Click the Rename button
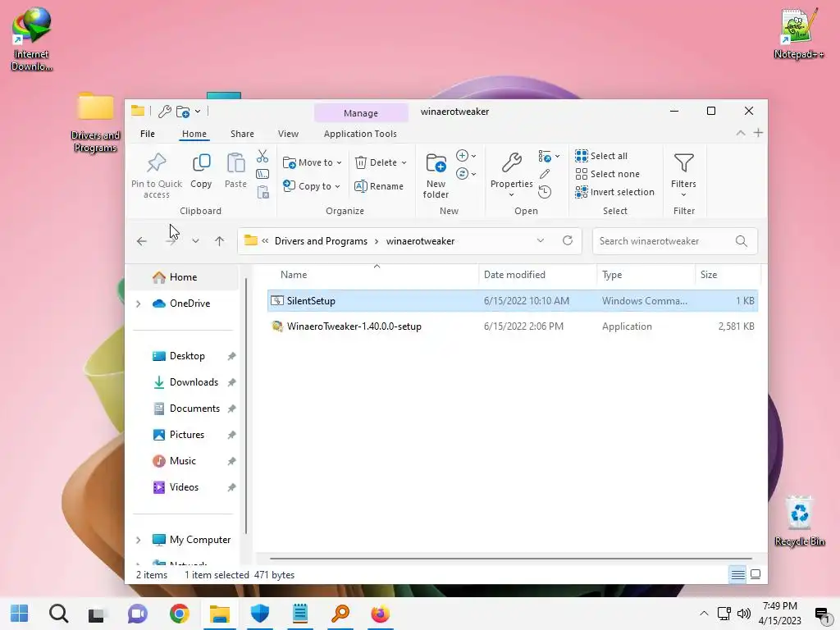Image resolution: width=840 pixels, height=630 pixels. click(379, 186)
